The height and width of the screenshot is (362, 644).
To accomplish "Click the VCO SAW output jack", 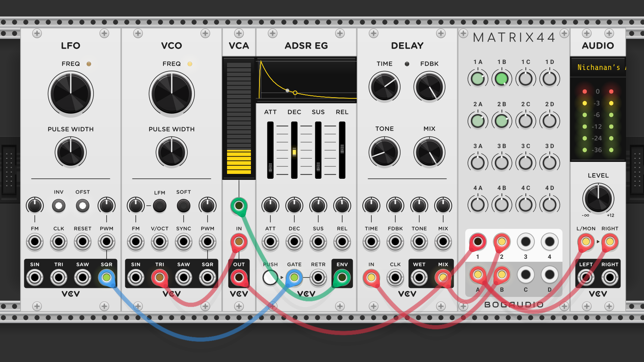I will click(184, 277).
